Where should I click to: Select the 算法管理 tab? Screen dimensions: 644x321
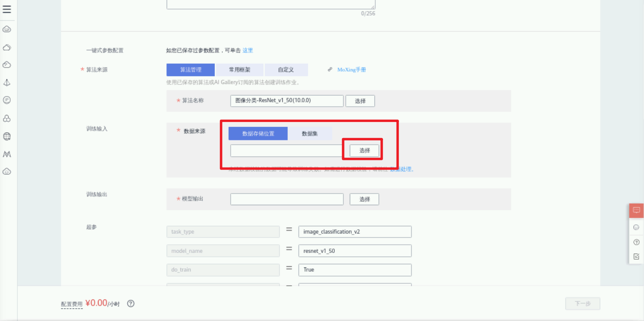point(191,70)
